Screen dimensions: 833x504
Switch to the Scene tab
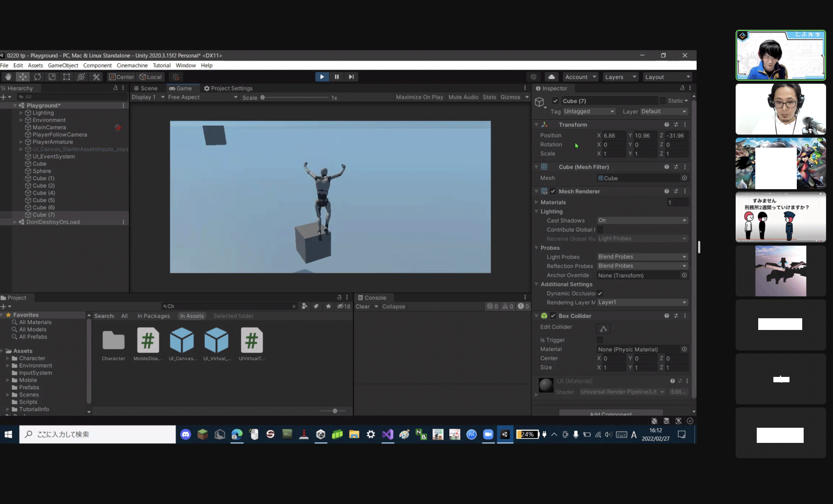point(146,88)
